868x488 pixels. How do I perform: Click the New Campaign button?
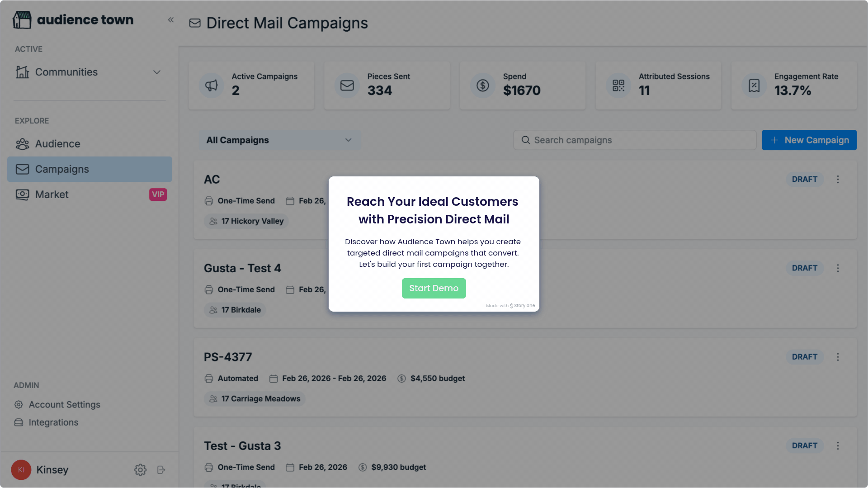click(x=809, y=140)
